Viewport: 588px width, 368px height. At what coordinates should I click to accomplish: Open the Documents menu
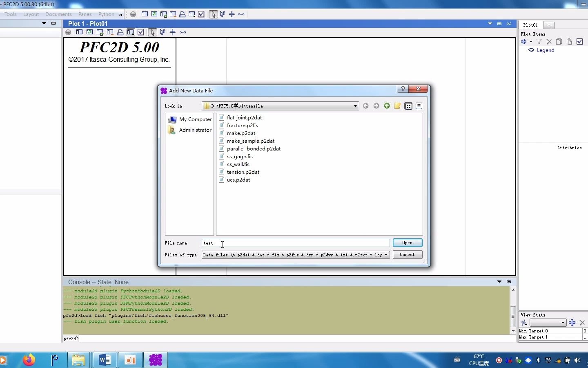[58, 14]
